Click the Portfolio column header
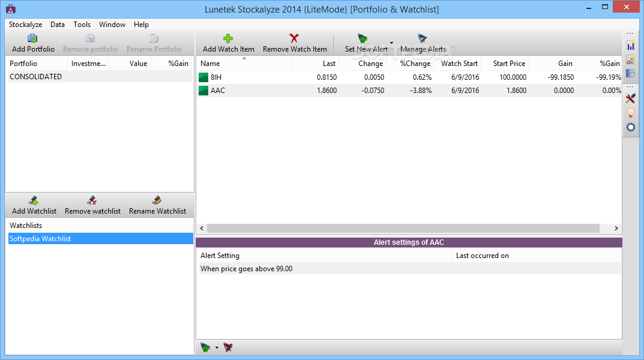Screen dimensions: 644x360 (x=37, y=64)
